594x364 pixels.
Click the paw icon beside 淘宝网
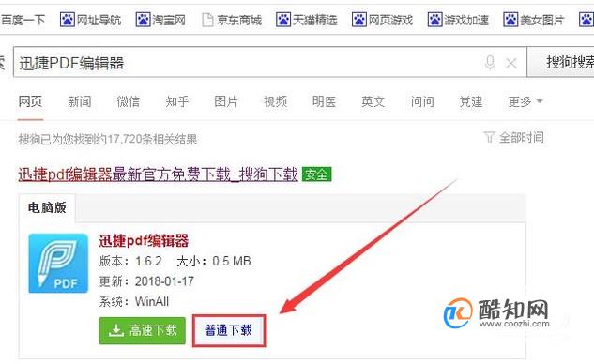(x=144, y=20)
